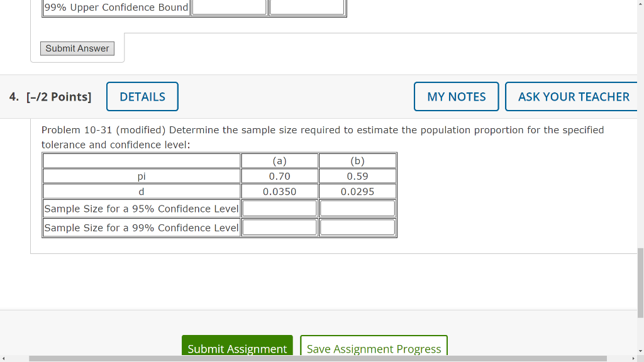Click the right arrow on the horizontal scrollbar

tap(633, 358)
